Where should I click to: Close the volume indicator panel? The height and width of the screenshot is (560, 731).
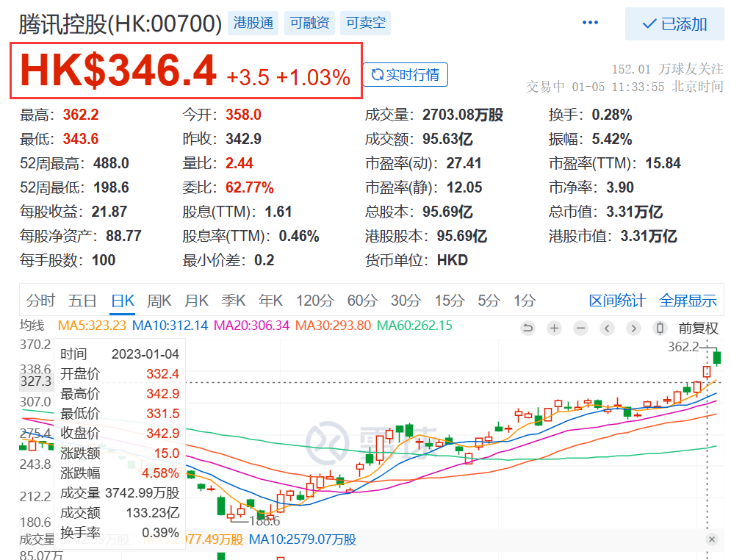coord(711,539)
